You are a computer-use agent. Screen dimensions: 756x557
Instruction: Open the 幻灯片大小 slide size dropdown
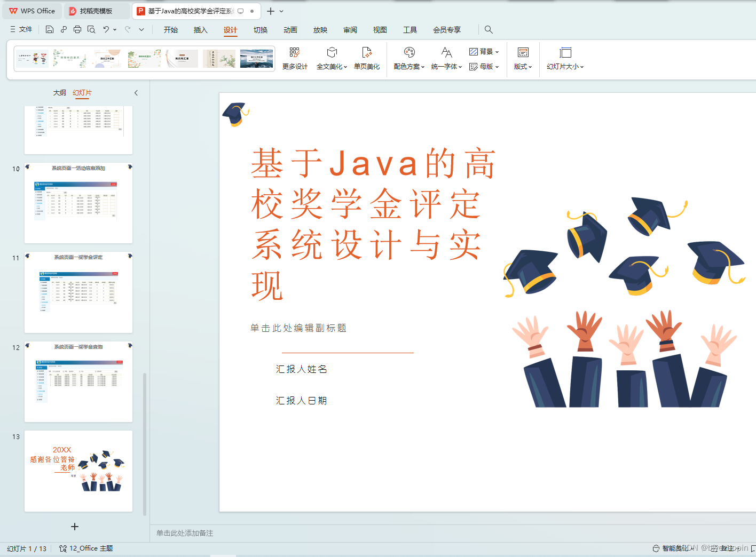pyautogui.click(x=565, y=58)
